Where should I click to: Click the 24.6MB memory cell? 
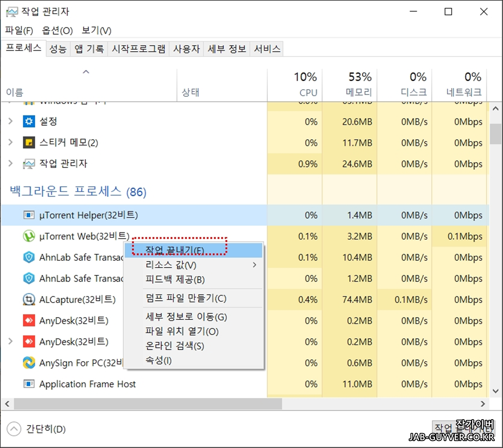click(349, 164)
